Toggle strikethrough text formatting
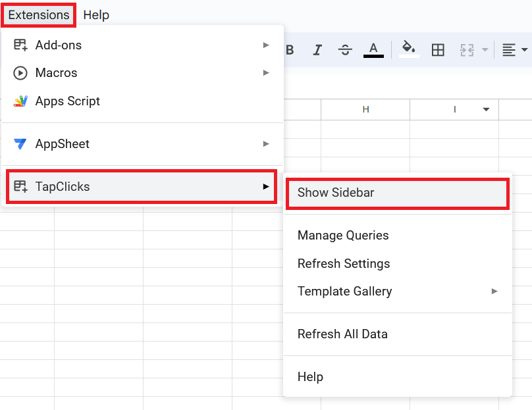Viewport: 532px width, 410px height. tap(345, 50)
